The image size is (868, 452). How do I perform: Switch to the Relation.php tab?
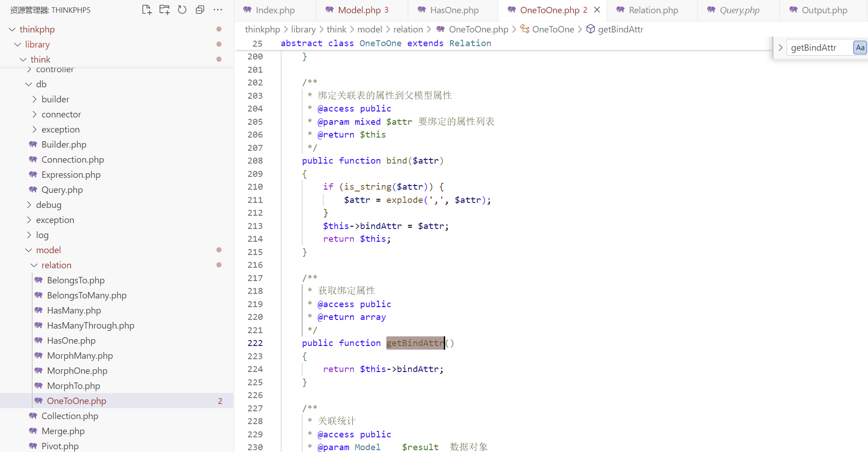click(x=653, y=10)
